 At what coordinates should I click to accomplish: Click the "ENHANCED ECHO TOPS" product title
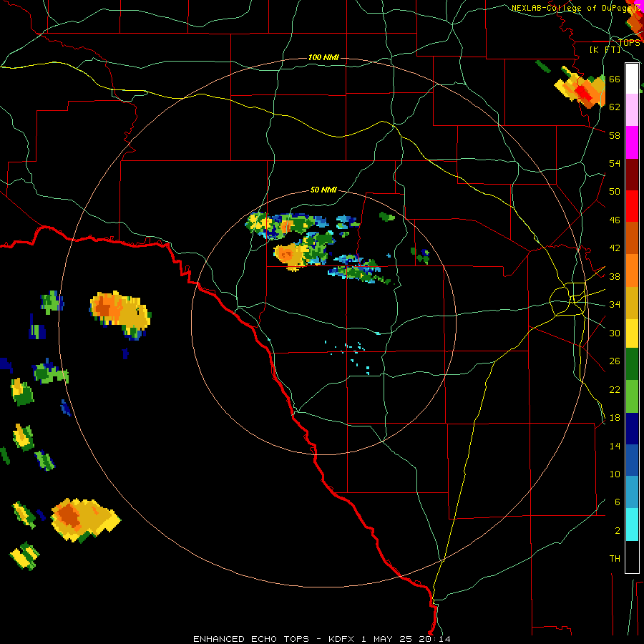pyautogui.click(x=251, y=639)
